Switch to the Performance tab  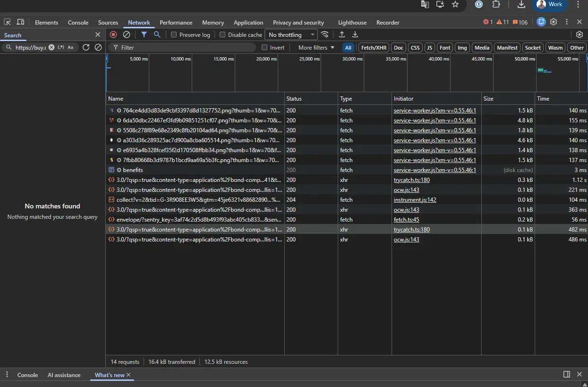(x=176, y=22)
